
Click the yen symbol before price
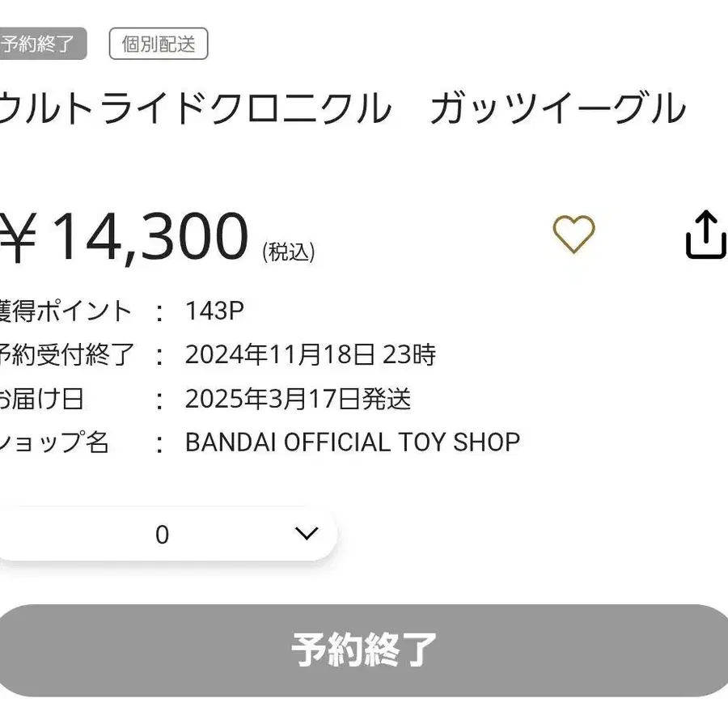click(18, 238)
